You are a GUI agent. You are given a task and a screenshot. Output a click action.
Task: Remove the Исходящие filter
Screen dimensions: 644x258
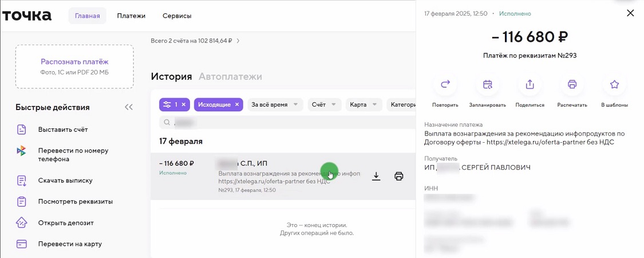[x=237, y=104]
